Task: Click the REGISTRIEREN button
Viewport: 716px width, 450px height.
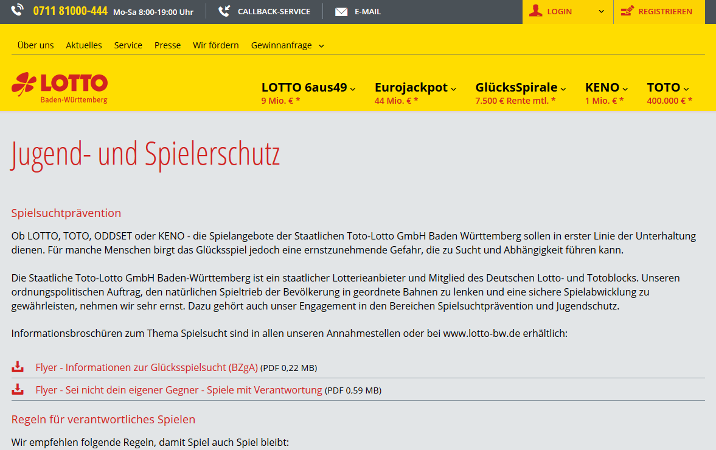Action: click(x=659, y=11)
